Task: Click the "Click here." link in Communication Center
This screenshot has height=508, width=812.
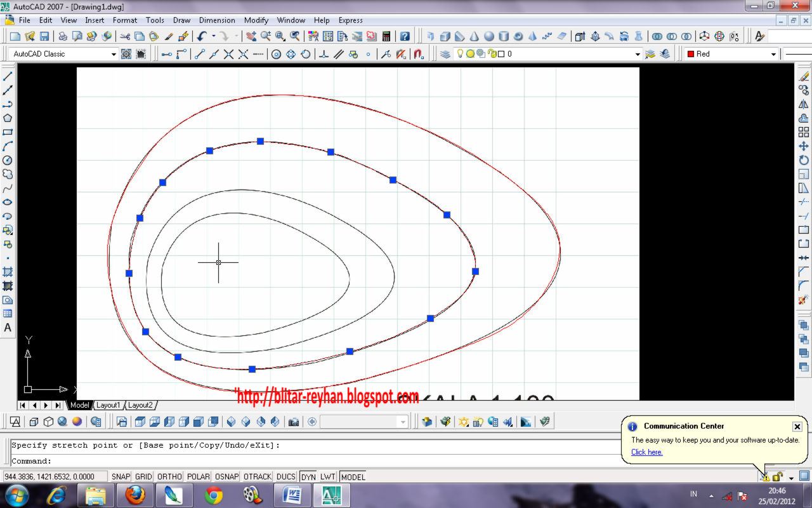Action: click(646, 452)
